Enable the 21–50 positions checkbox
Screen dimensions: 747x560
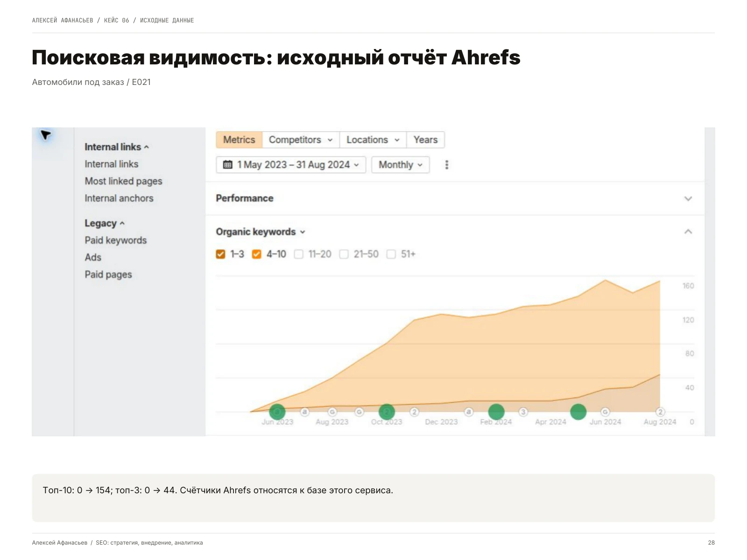point(344,254)
